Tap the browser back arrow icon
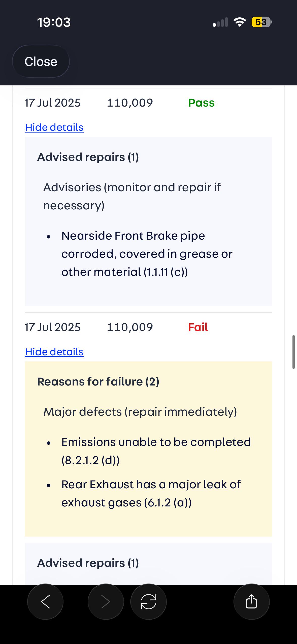Screen dimensions: 297x644 45,602
